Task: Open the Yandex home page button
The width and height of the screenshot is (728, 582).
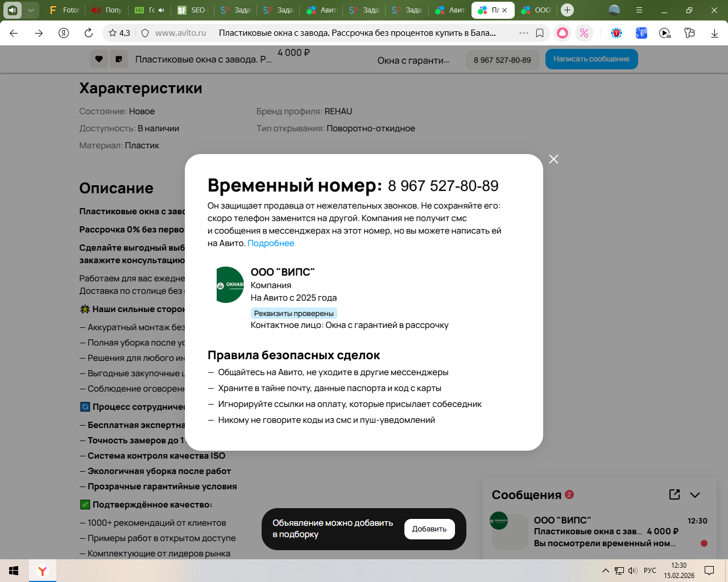Action: 64,33
